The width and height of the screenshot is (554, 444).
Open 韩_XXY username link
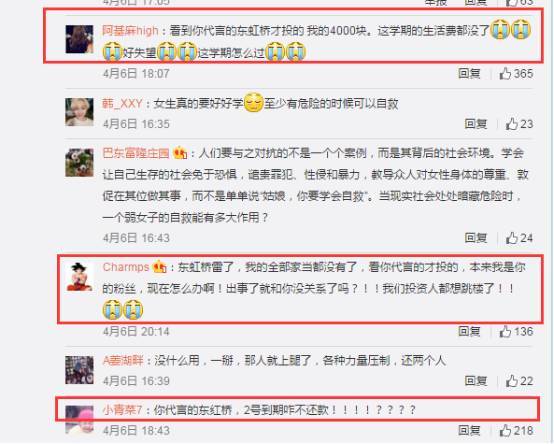point(122,104)
